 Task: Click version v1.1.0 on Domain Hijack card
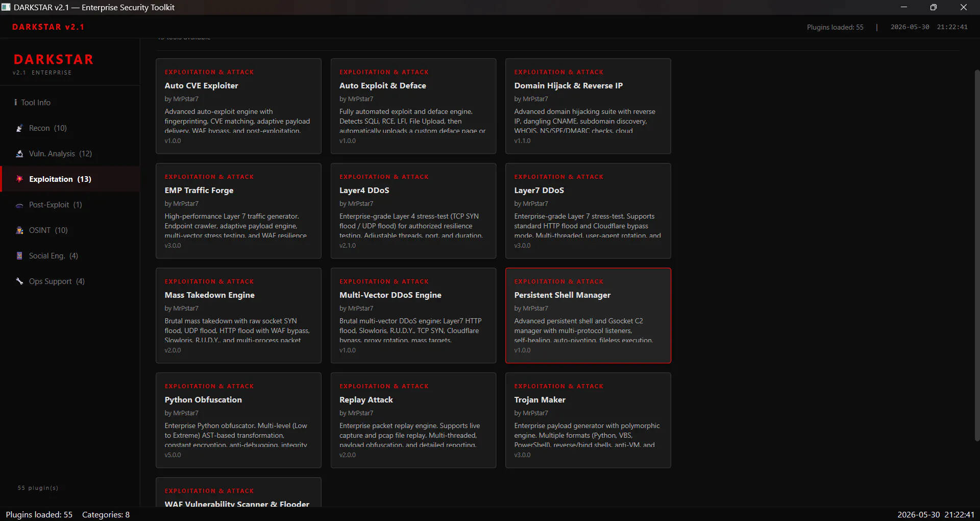pos(522,141)
